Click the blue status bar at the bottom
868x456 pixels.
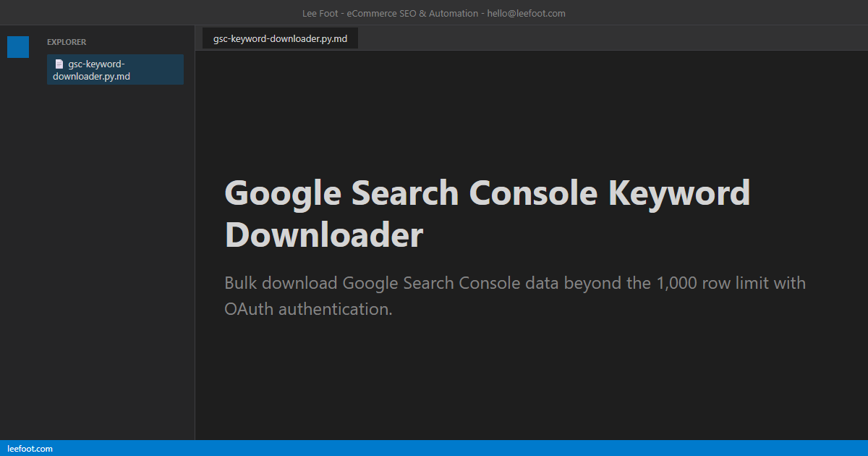pos(434,448)
